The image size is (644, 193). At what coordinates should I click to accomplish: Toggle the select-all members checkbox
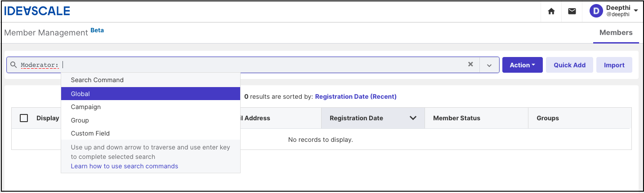pos(24,118)
